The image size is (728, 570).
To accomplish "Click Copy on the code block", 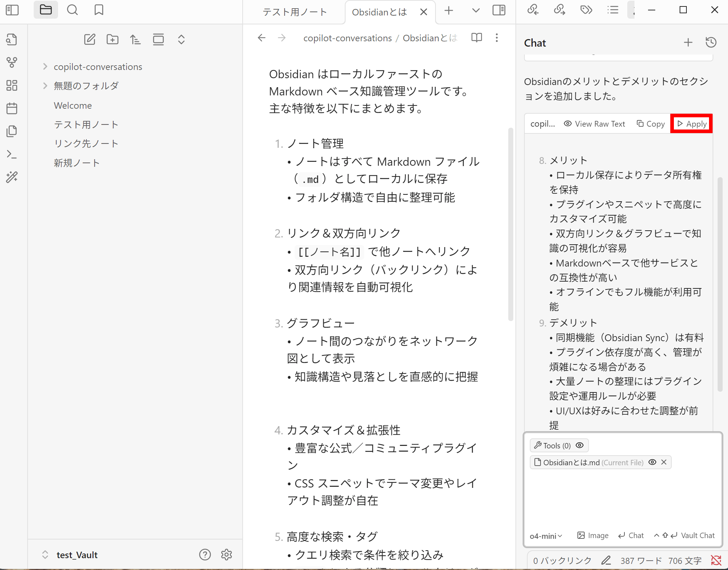I will [651, 124].
